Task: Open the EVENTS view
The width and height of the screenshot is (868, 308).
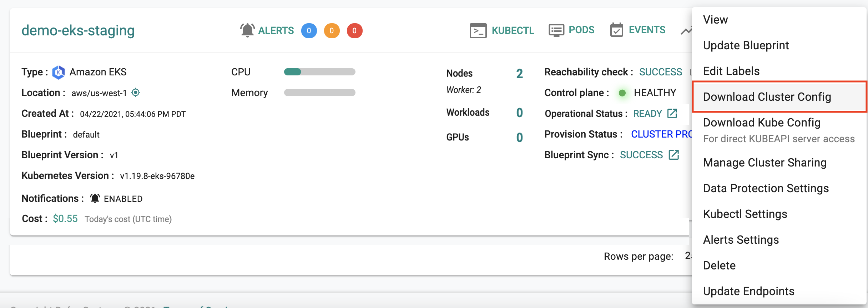Action: (647, 30)
